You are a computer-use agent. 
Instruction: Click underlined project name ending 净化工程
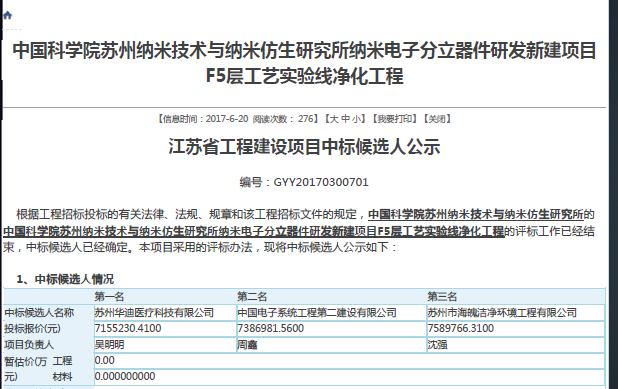click(254, 231)
